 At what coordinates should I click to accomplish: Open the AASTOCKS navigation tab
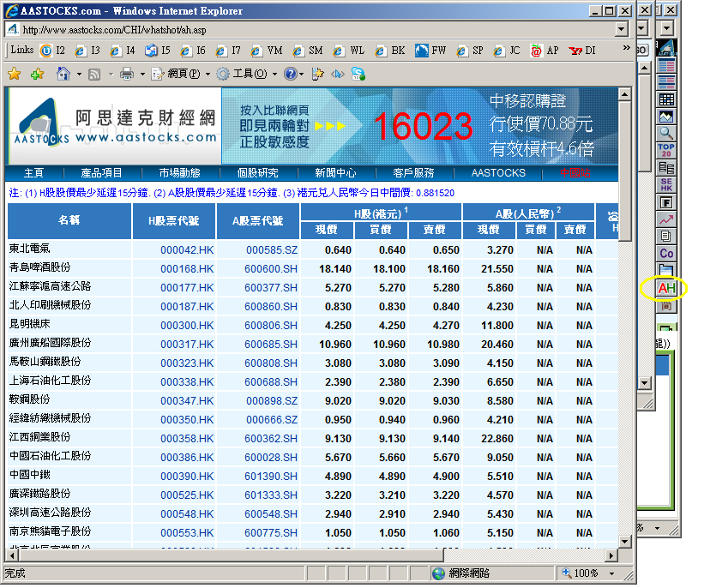pos(498,173)
